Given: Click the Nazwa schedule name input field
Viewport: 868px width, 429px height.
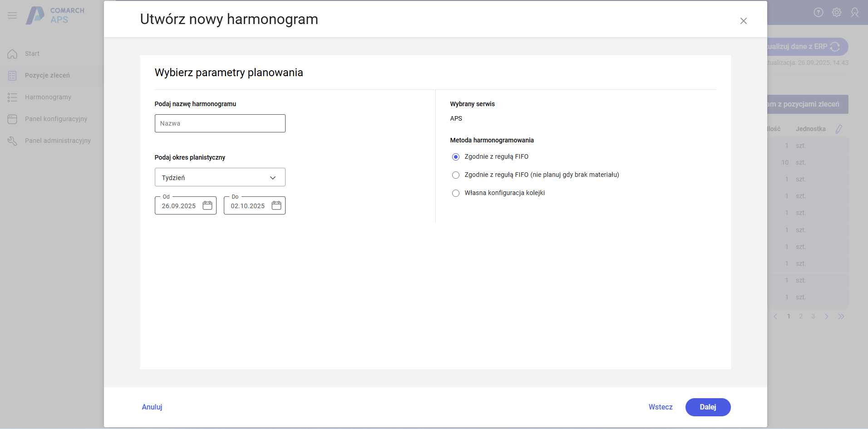Looking at the screenshot, I should pyautogui.click(x=220, y=123).
